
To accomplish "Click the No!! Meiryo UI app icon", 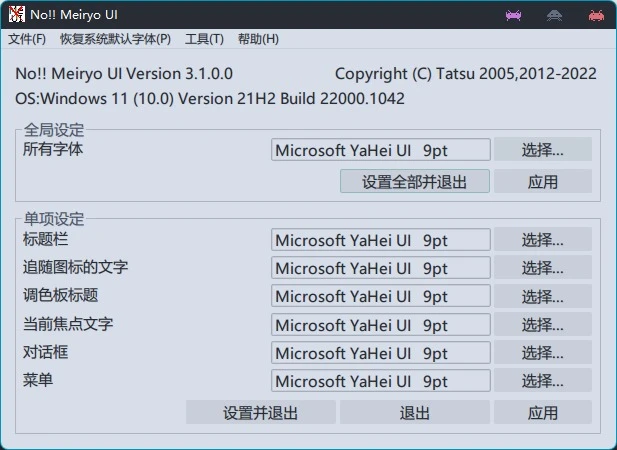I will [x=16, y=15].
